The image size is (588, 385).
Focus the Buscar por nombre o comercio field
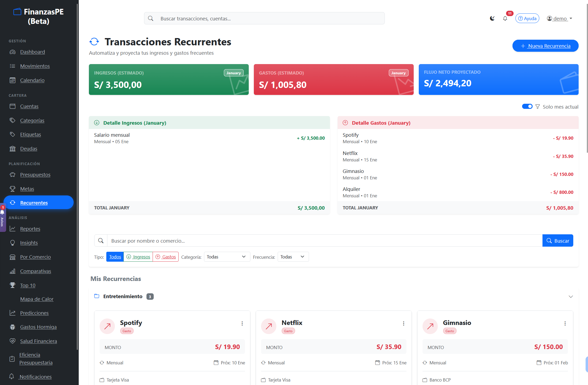tap(325, 241)
